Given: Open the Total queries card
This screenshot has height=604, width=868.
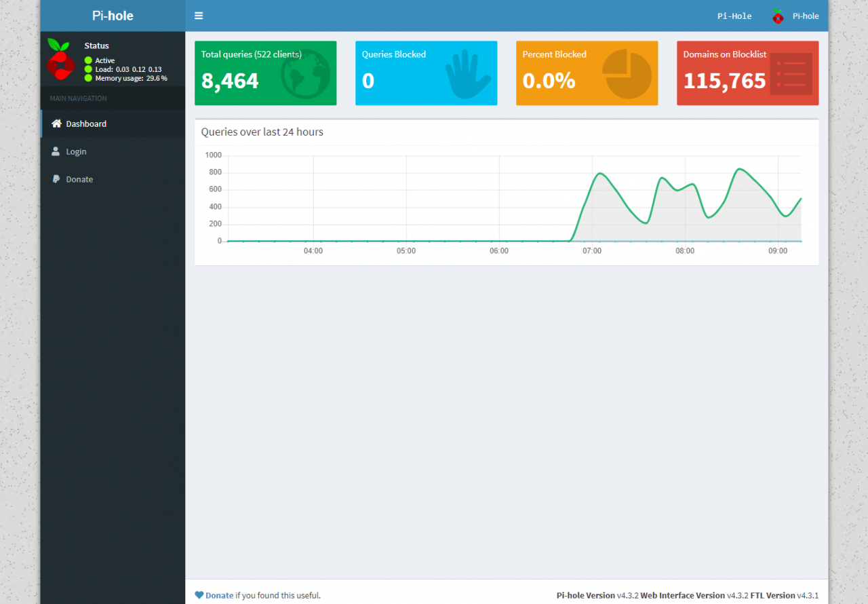Looking at the screenshot, I should coord(265,73).
